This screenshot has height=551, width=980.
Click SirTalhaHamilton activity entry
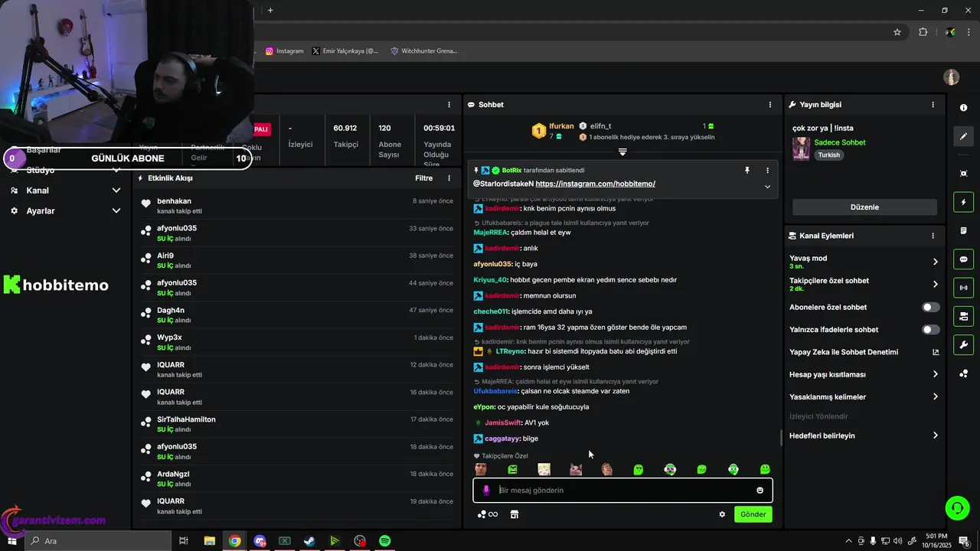tap(186, 420)
